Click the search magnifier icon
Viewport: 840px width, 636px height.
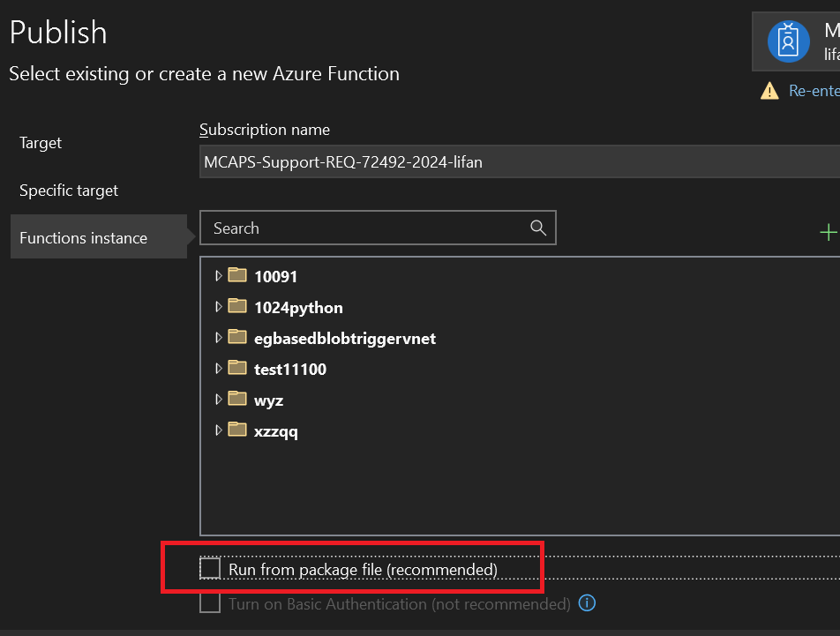[538, 228]
